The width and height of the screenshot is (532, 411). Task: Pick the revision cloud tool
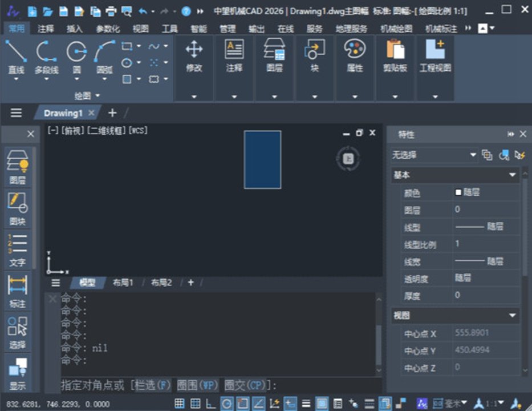click(154, 79)
